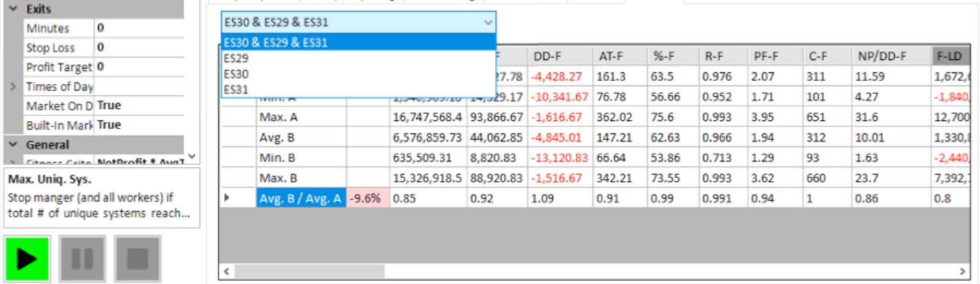Set the Profit Target value field
This screenshot has width=980, height=284.
pos(139,67)
